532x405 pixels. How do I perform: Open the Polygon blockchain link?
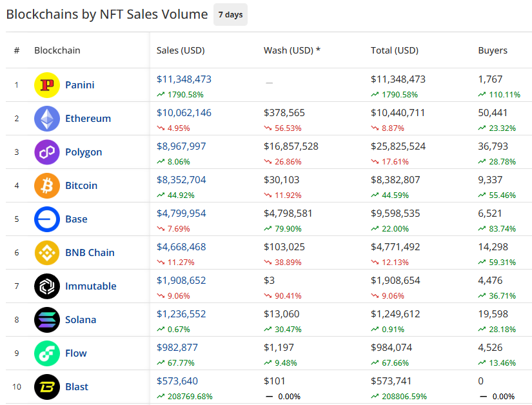pos(83,152)
